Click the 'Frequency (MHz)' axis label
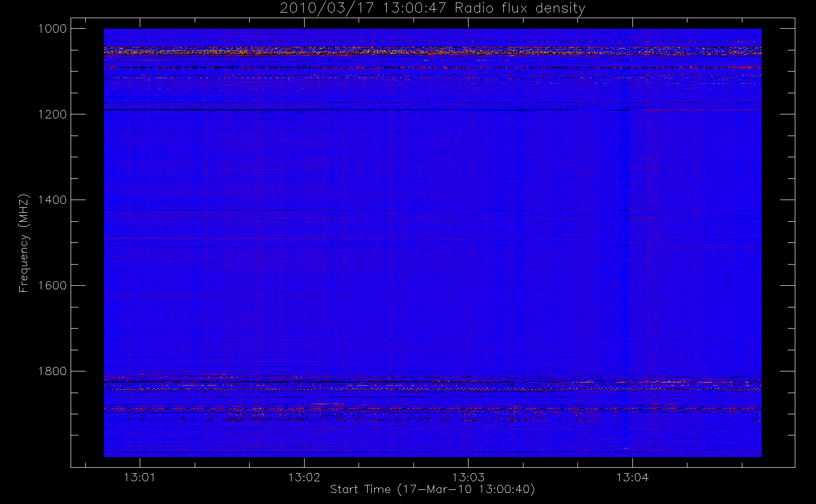Image resolution: width=816 pixels, height=504 pixels. tap(23, 243)
